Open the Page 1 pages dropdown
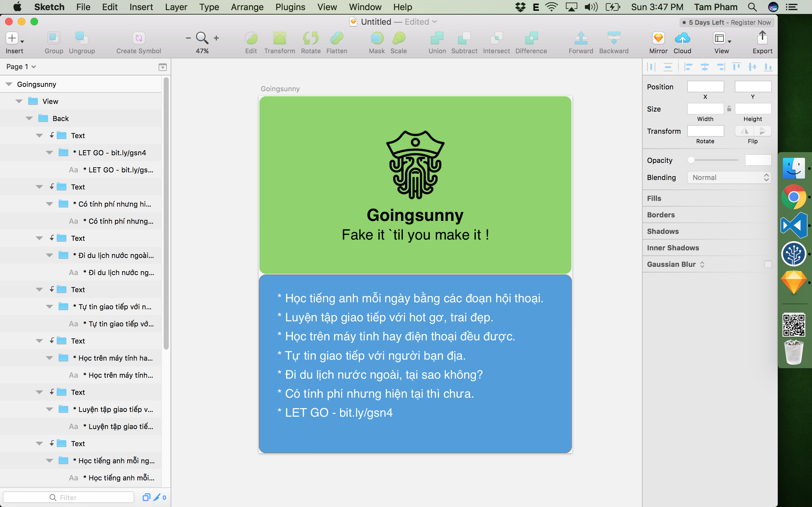This screenshot has width=812, height=507. [21, 67]
